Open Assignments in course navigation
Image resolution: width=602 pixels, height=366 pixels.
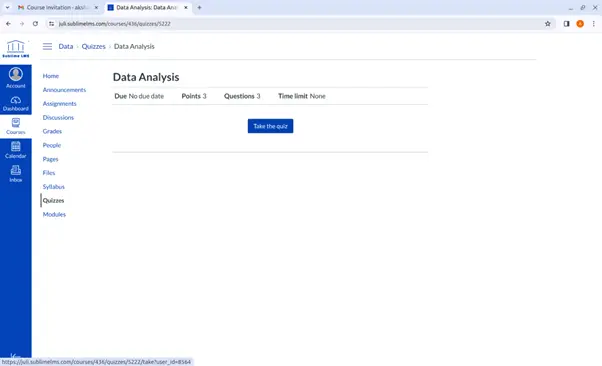(x=60, y=104)
